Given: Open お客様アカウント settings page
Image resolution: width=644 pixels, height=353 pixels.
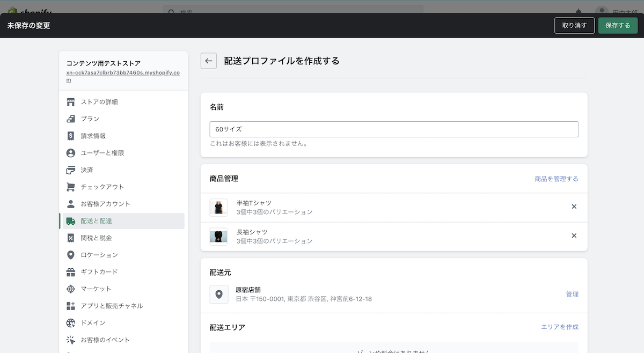Looking at the screenshot, I should coord(123,204).
